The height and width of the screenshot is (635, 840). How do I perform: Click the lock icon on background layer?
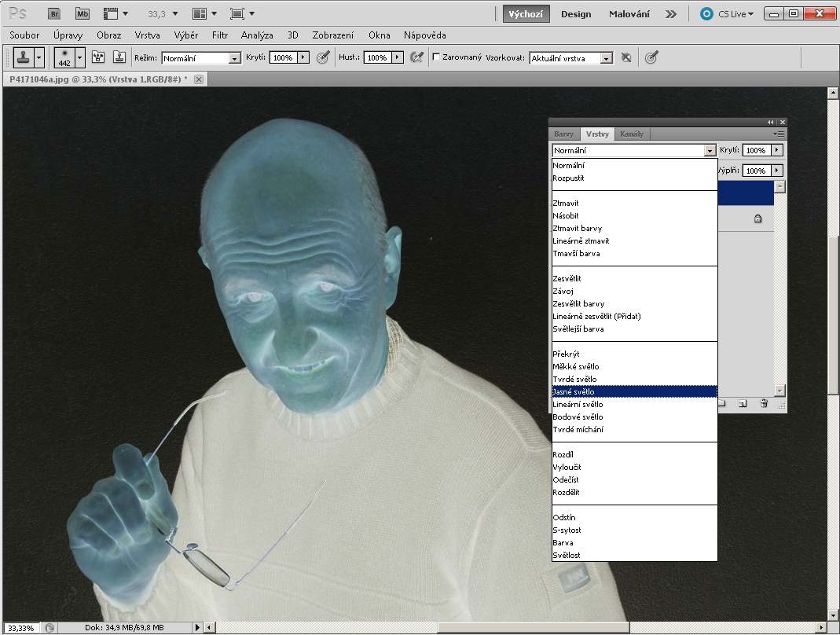[x=757, y=219]
